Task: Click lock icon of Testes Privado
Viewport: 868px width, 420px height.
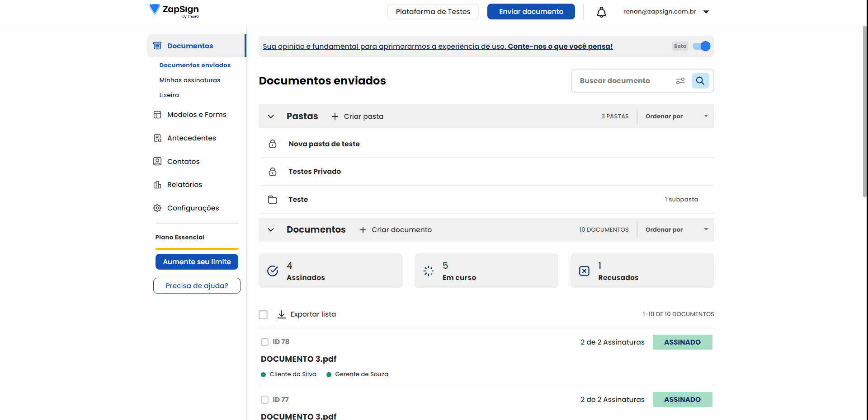Action: coord(273,172)
